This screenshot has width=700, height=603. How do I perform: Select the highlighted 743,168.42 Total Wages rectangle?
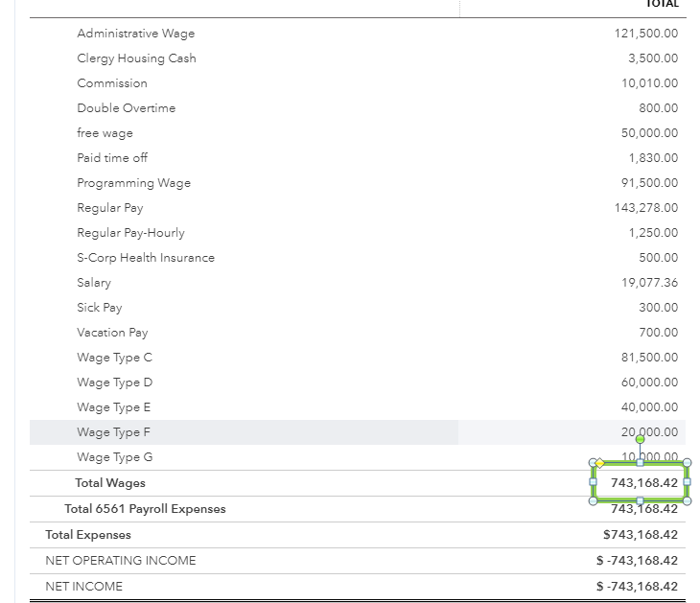point(641,482)
